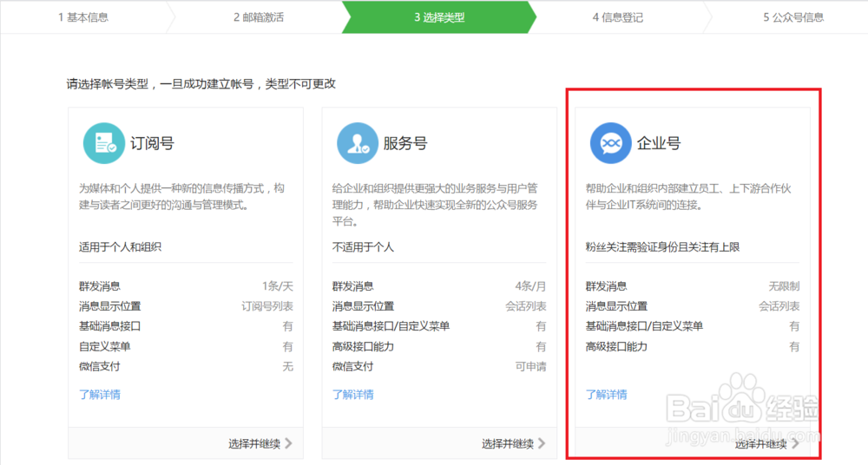This screenshot has height=465, width=868.
Task: Click chevron arrow in 订阅号 选择并继续
Action: [x=289, y=443]
